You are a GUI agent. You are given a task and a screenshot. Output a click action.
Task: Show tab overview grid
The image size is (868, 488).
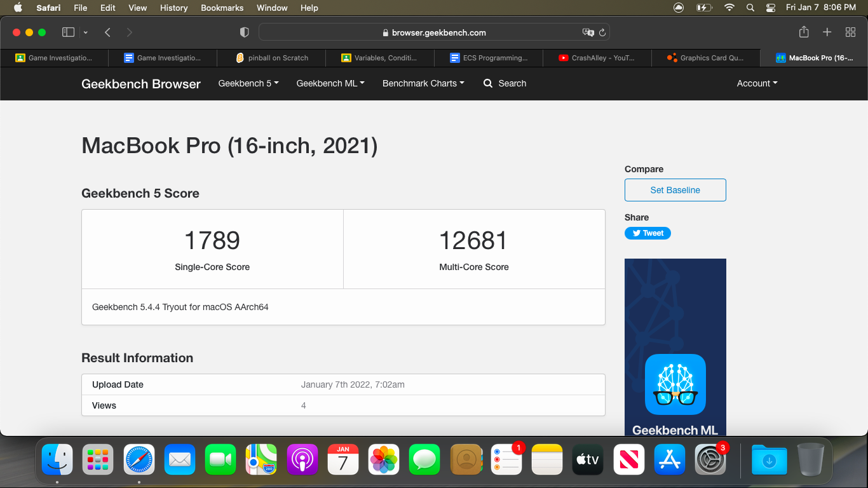pos(850,32)
